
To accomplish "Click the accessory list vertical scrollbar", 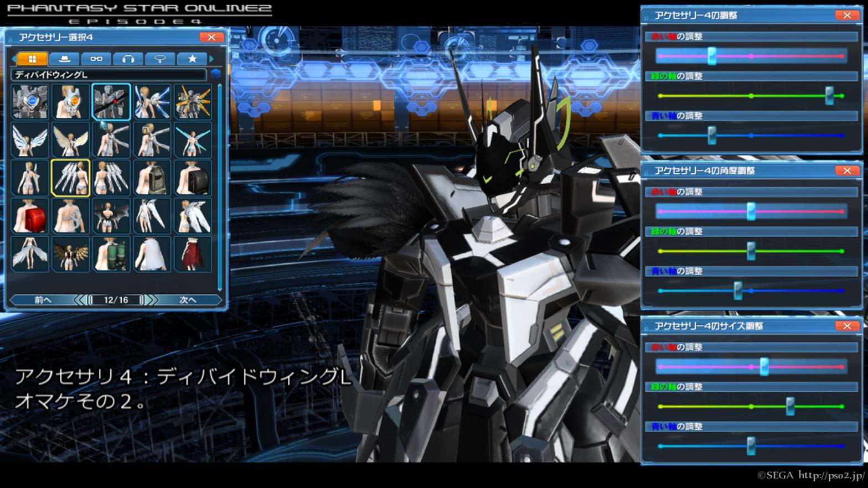I will point(219,186).
